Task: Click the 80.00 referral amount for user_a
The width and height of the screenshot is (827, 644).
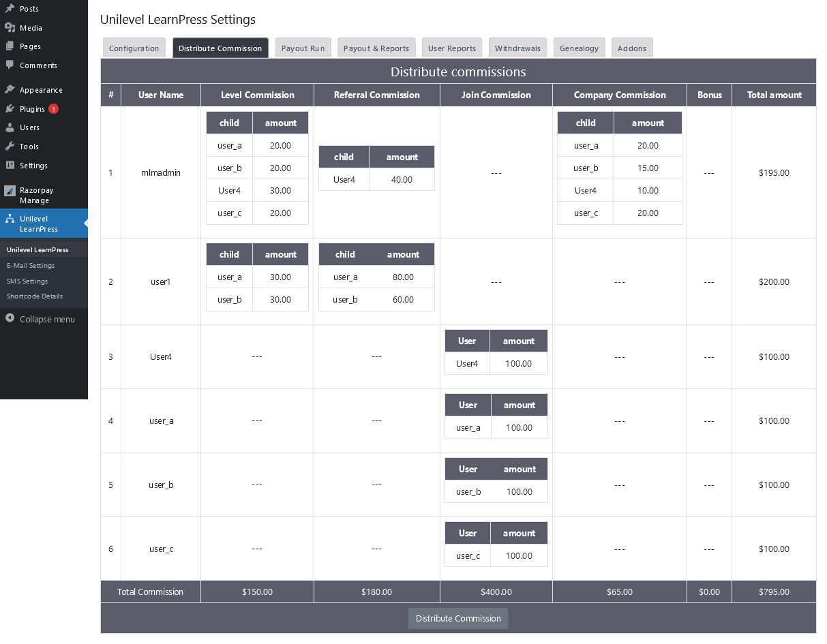Action: pyautogui.click(x=403, y=277)
